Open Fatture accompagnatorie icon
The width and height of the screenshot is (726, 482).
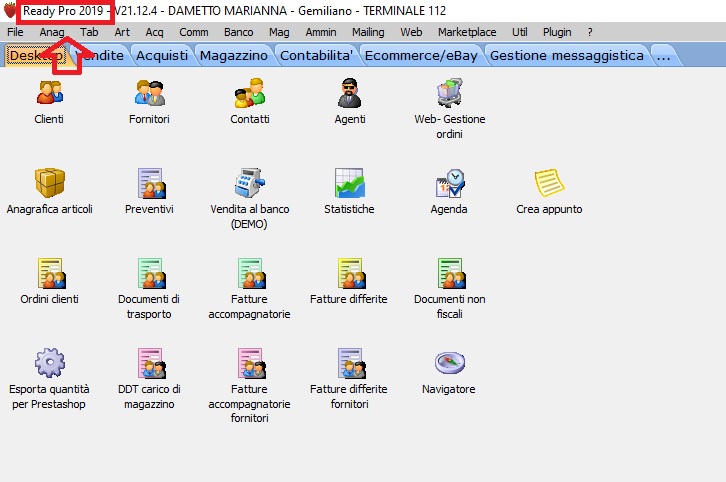tap(251, 273)
